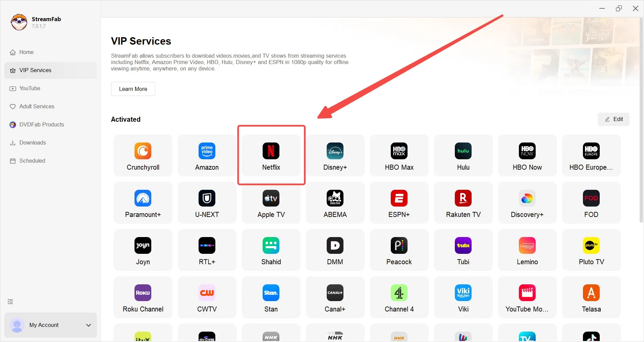644x342 pixels.
Task: Select VIP Services in the sidebar
Action: 51,70
